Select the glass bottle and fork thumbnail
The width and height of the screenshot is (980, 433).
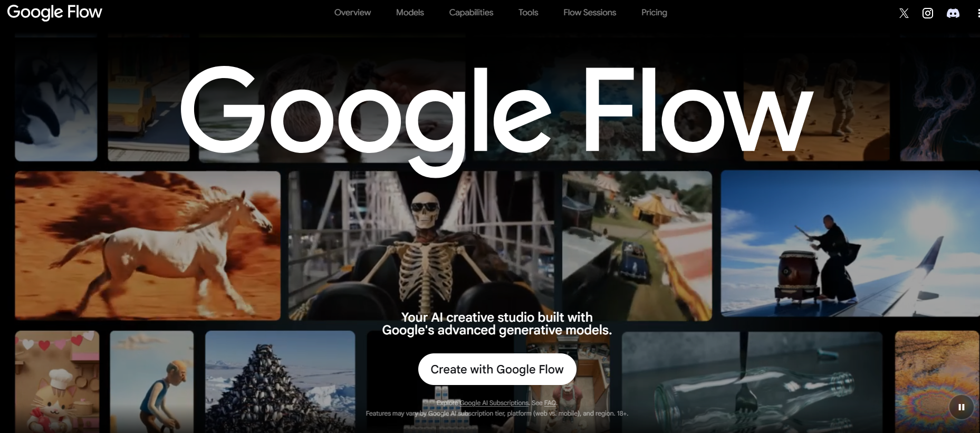(x=752, y=382)
